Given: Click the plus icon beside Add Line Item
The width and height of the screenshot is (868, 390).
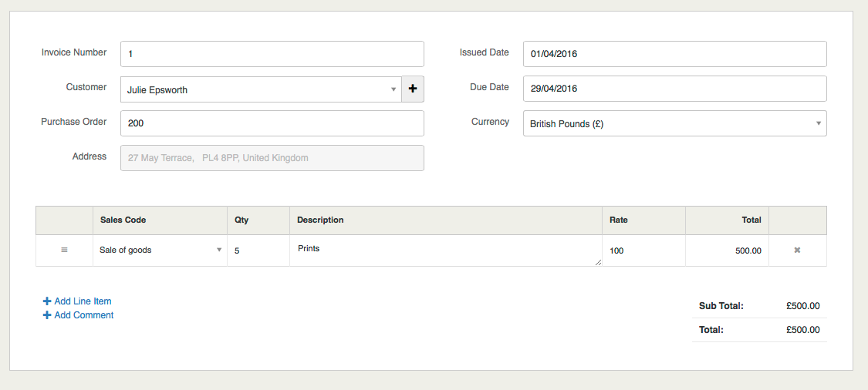Looking at the screenshot, I should (47, 301).
